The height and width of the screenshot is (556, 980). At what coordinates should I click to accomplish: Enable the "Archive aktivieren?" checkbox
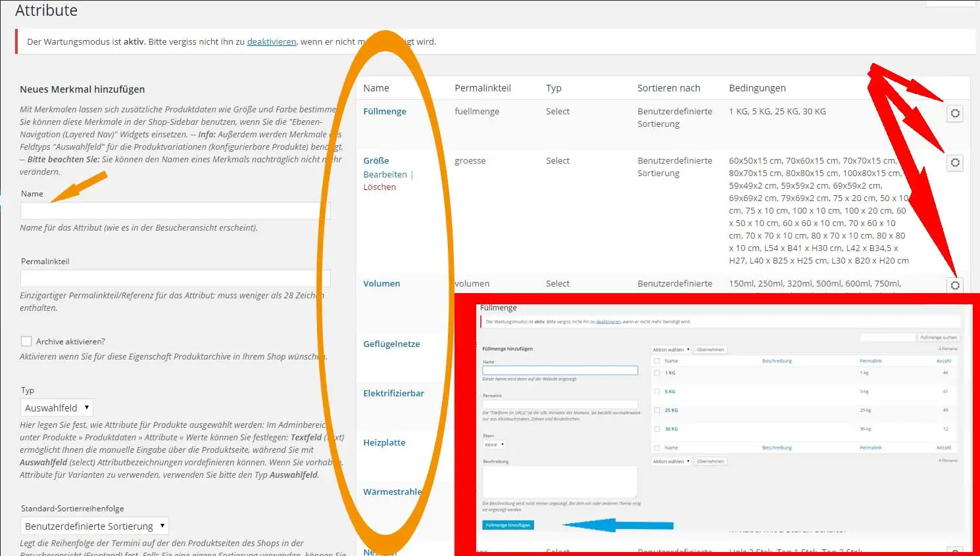26,340
